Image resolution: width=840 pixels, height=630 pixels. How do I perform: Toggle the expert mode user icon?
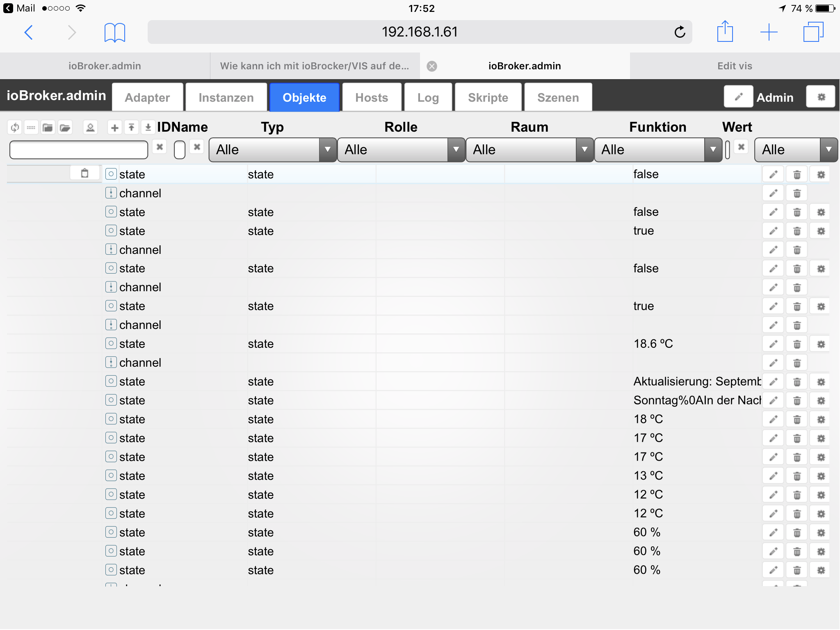click(90, 128)
